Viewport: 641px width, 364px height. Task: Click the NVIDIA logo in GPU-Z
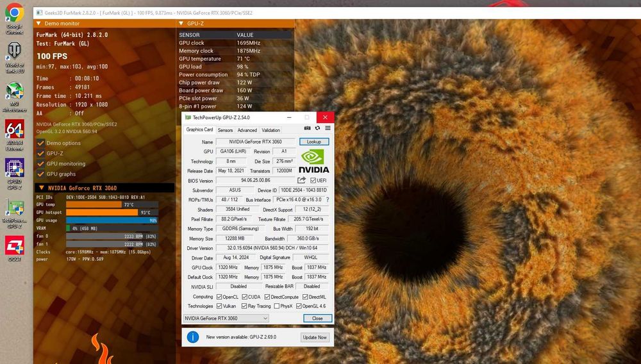(x=313, y=161)
